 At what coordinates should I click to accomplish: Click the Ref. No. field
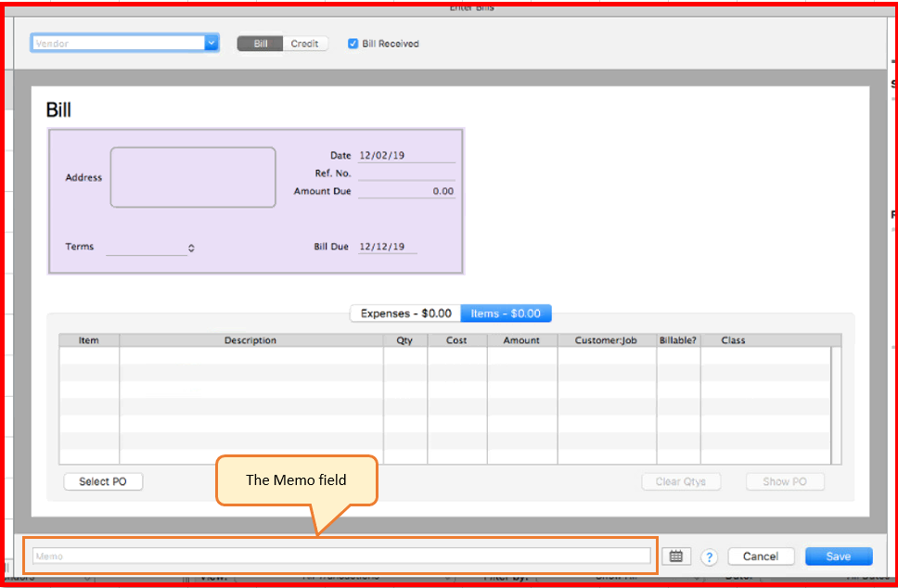pyautogui.click(x=406, y=173)
